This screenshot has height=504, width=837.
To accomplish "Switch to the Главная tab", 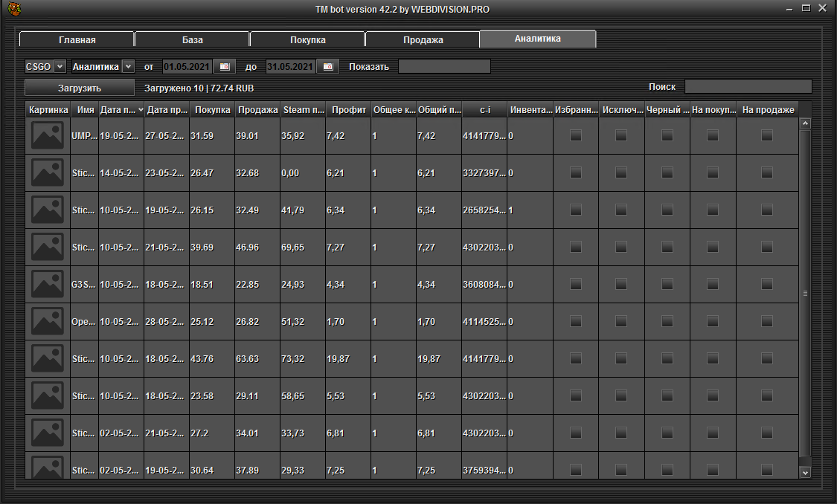I will pos(77,39).
